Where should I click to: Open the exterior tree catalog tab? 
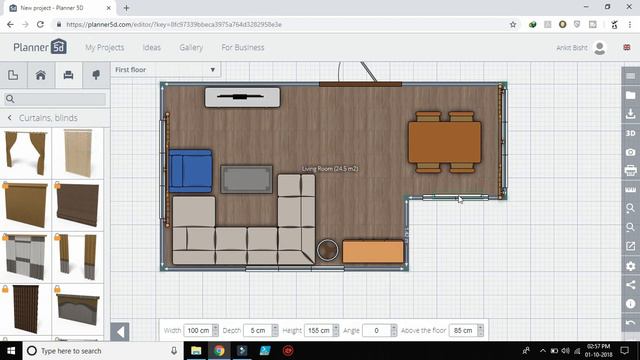point(96,75)
